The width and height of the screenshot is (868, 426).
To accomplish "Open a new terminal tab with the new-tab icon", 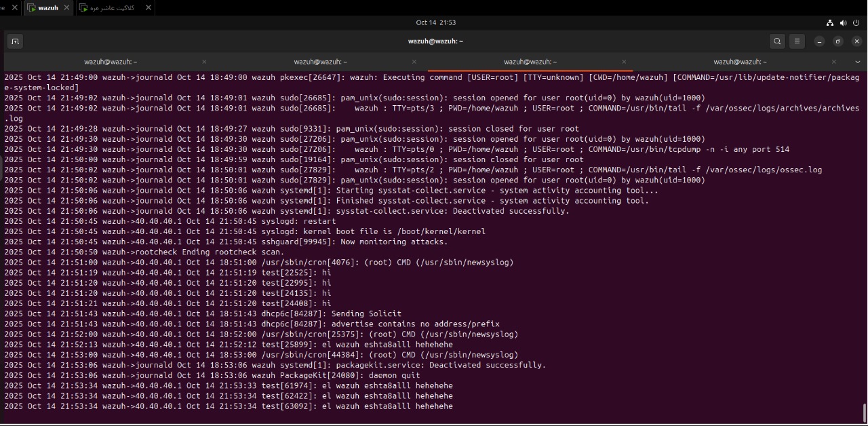I will click(15, 41).
